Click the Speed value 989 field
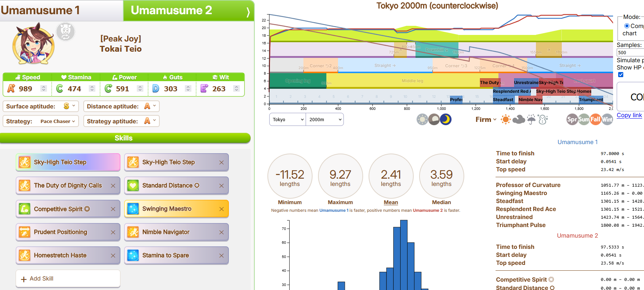 point(26,88)
